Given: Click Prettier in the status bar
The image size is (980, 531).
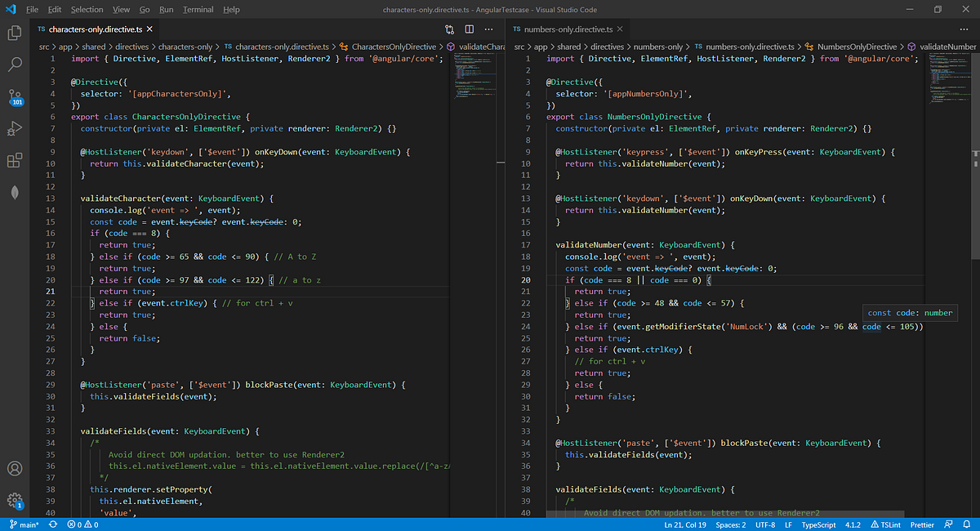Looking at the screenshot, I should pos(922,524).
